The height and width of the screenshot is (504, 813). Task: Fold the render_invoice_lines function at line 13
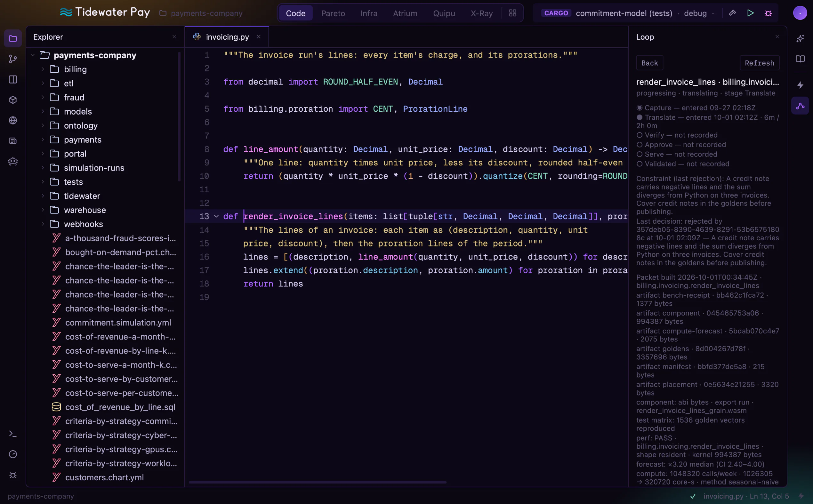coord(216,216)
